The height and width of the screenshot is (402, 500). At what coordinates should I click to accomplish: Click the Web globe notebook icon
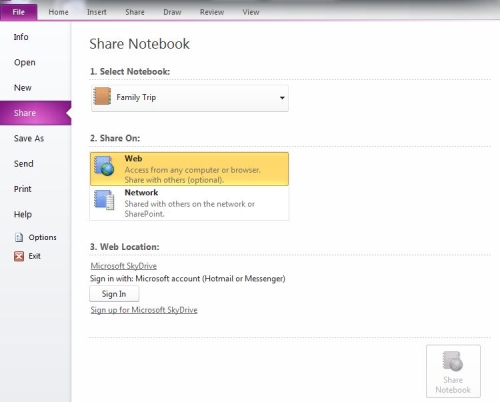(104, 166)
